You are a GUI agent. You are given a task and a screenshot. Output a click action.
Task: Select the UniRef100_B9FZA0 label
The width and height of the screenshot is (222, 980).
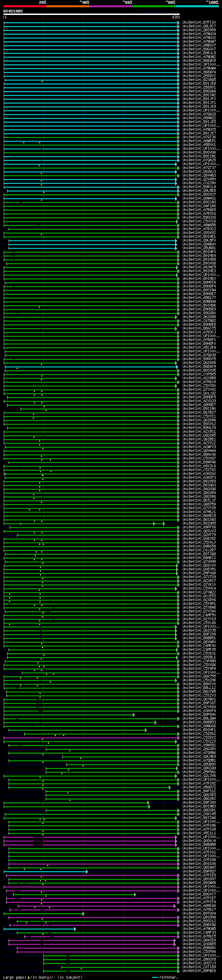click(x=199, y=802)
